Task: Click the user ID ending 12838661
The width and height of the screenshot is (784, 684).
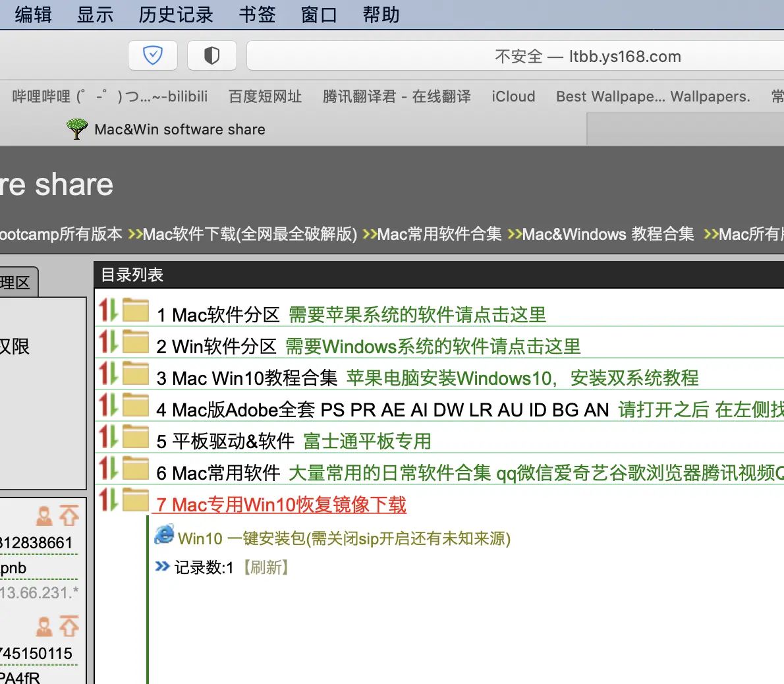Action: coord(36,542)
